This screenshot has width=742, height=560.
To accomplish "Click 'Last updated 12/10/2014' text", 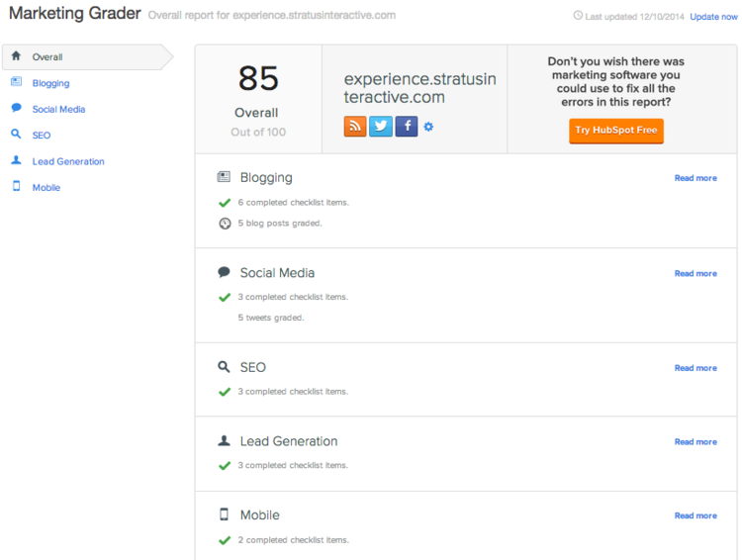I will [634, 17].
